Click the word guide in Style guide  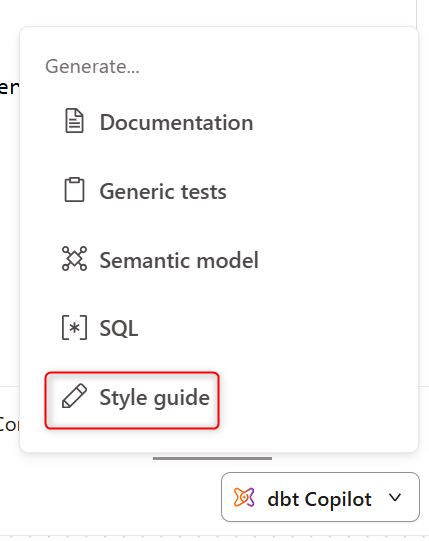tap(182, 399)
